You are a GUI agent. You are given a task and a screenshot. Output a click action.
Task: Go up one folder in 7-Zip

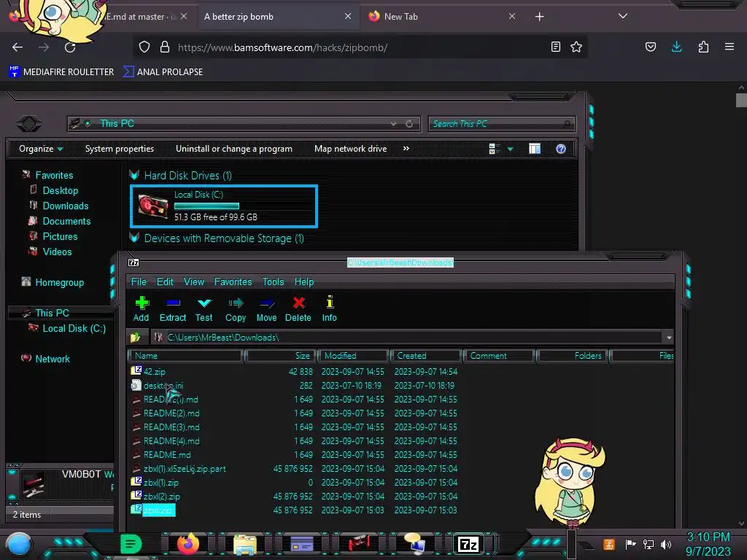(x=136, y=337)
